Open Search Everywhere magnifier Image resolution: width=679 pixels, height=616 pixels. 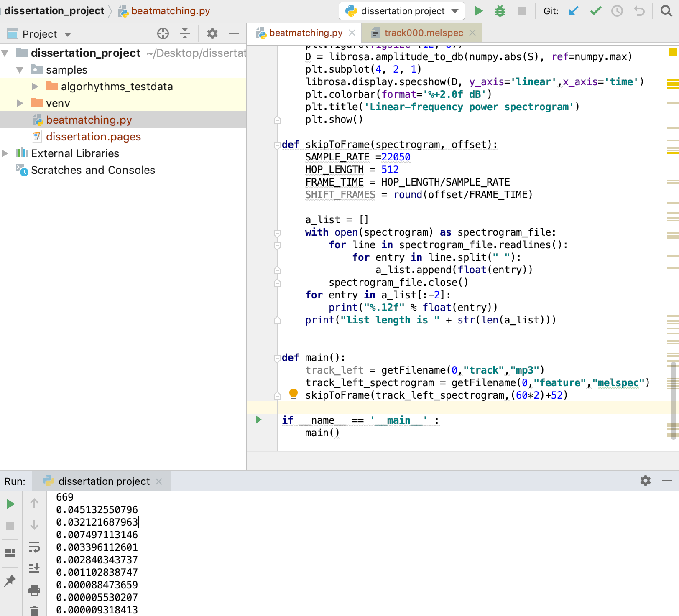(x=666, y=11)
